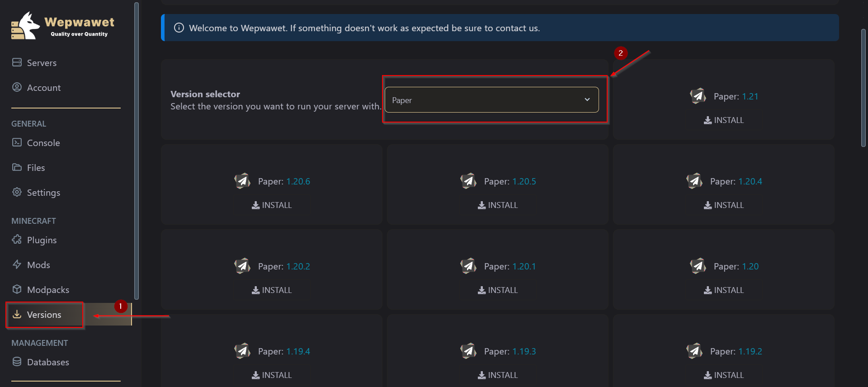This screenshot has height=387, width=868.
Task: Click Paper icon on 1.19.3 card
Action: tap(468, 351)
